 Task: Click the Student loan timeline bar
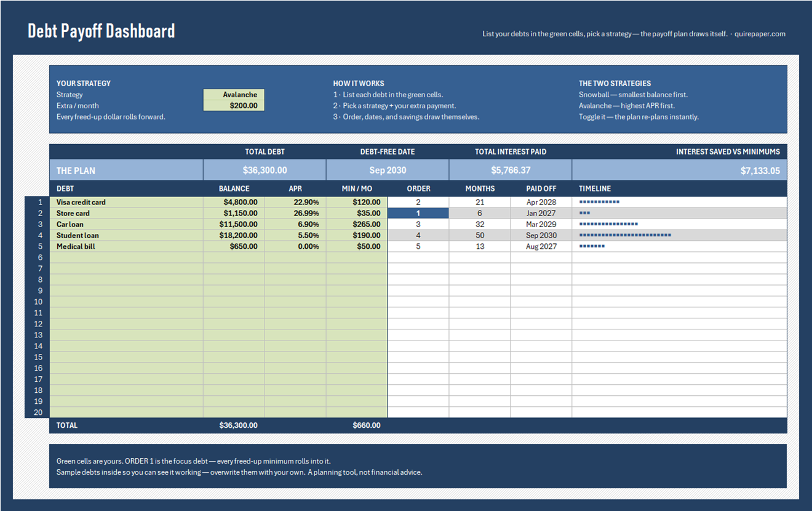point(625,235)
